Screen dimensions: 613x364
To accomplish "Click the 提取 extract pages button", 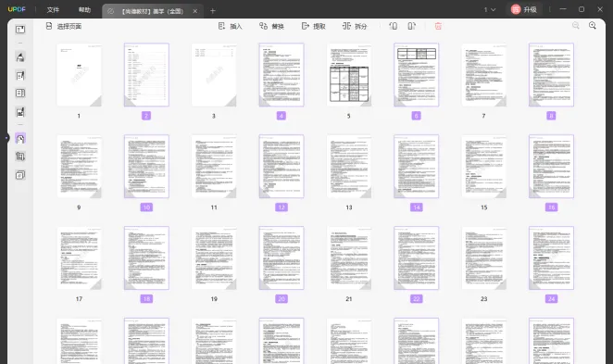I will coord(314,26).
